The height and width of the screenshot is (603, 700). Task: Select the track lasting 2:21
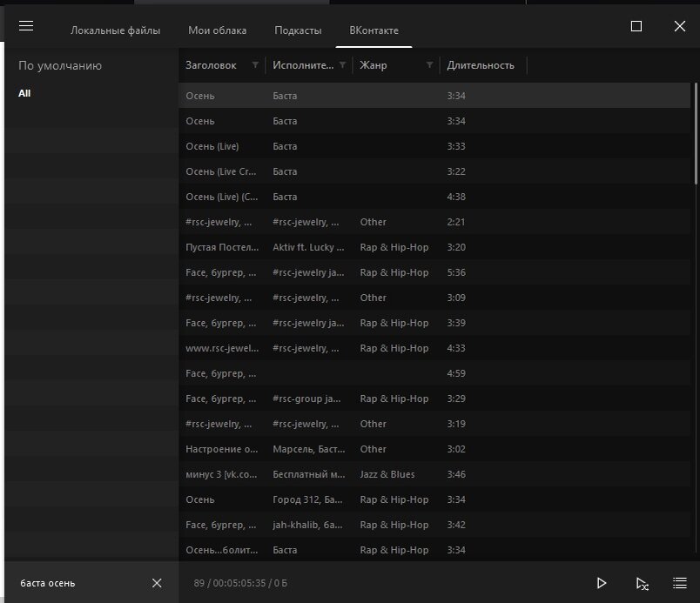[x=434, y=222]
